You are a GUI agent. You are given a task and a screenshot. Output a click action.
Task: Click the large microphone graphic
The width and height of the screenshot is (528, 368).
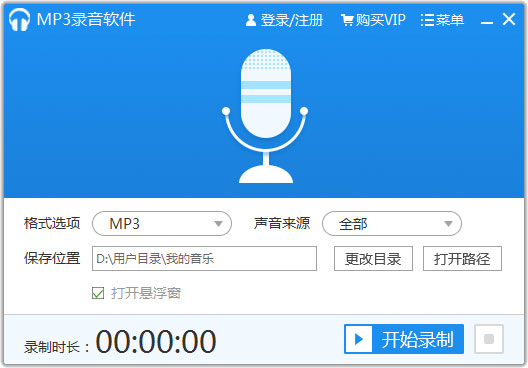click(x=265, y=116)
